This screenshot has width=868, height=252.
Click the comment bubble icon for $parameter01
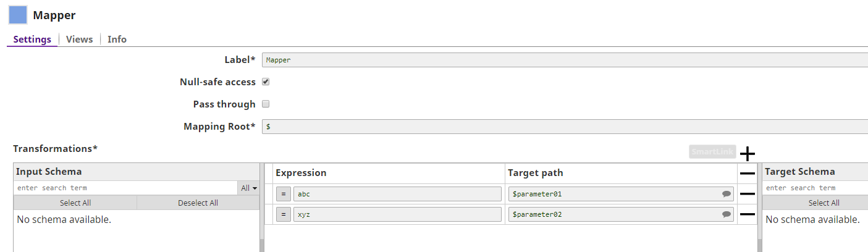[726, 194]
